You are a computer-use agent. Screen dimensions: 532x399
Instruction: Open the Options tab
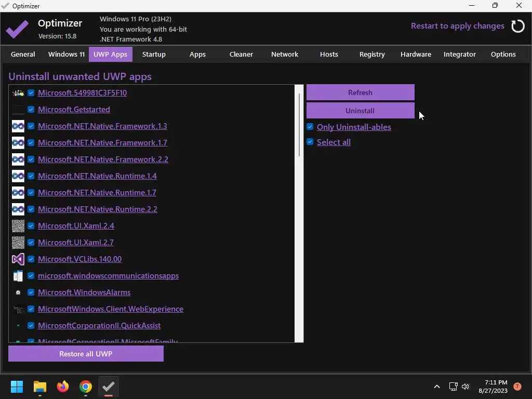tap(503, 54)
